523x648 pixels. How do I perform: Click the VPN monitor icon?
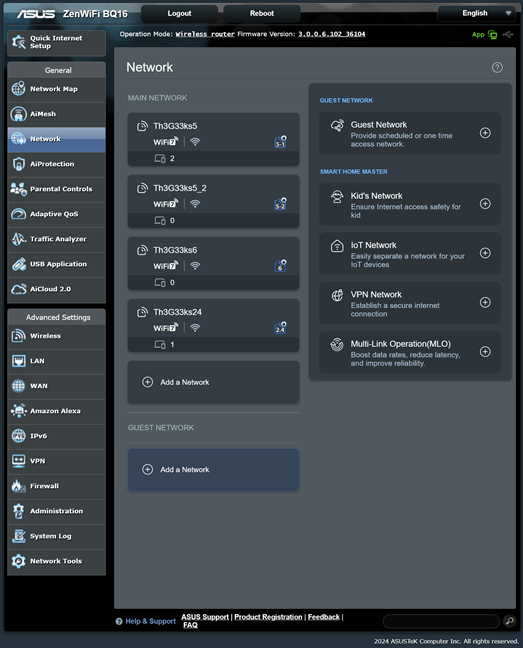(x=19, y=461)
